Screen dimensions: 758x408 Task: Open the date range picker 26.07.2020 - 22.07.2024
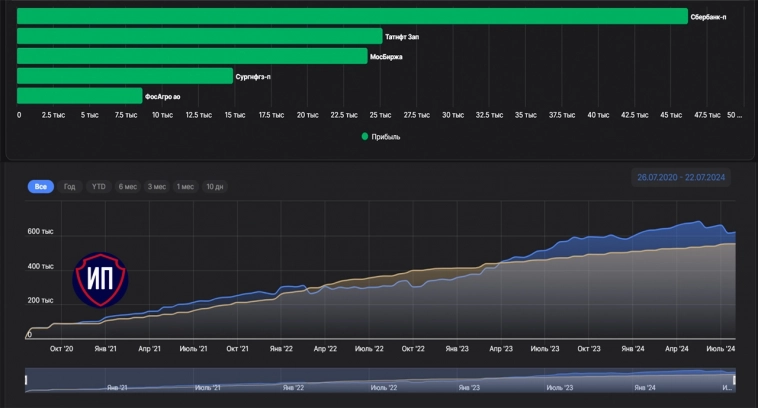(681, 178)
